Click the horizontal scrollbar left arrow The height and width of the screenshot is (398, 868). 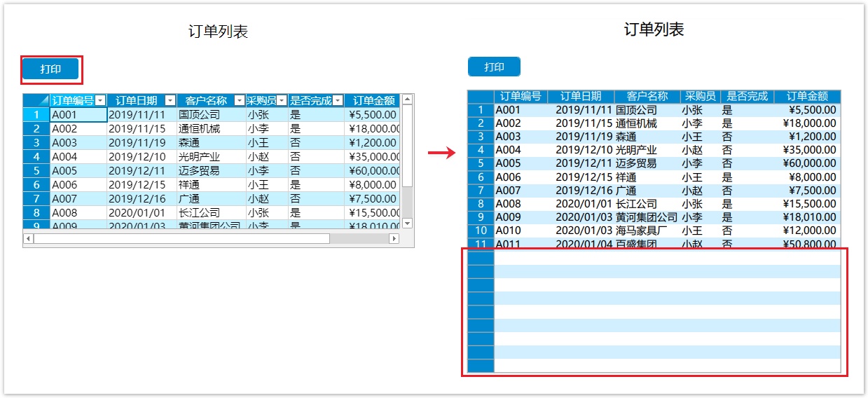pos(28,239)
